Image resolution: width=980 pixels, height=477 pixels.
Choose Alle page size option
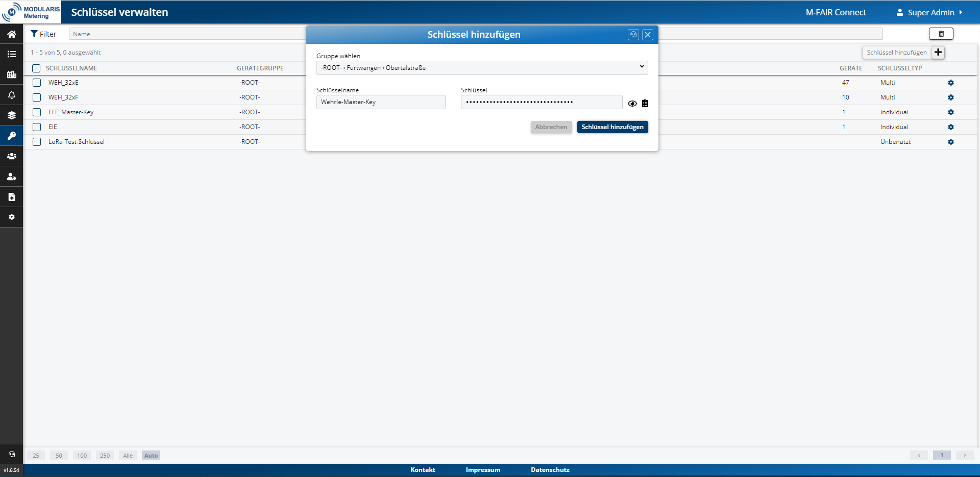128,456
